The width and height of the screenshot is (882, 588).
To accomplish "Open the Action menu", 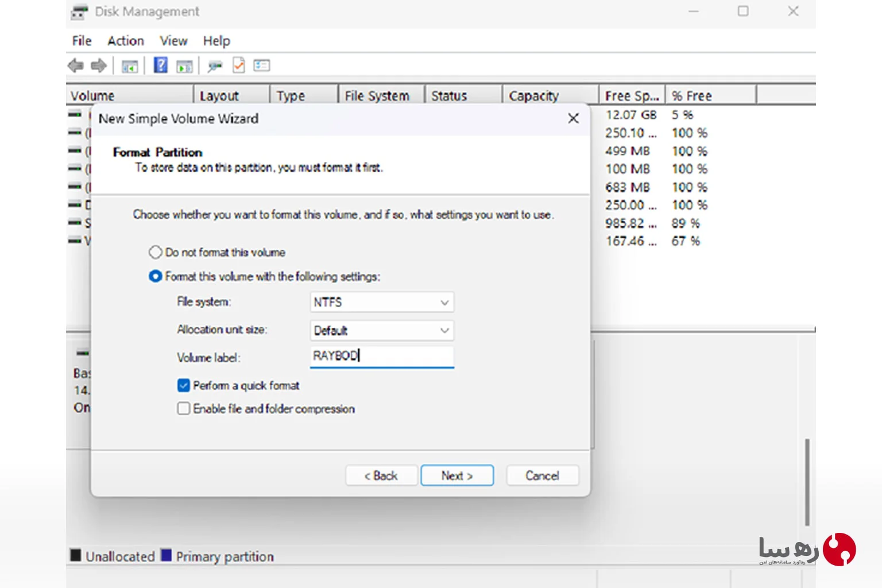I will click(126, 41).
